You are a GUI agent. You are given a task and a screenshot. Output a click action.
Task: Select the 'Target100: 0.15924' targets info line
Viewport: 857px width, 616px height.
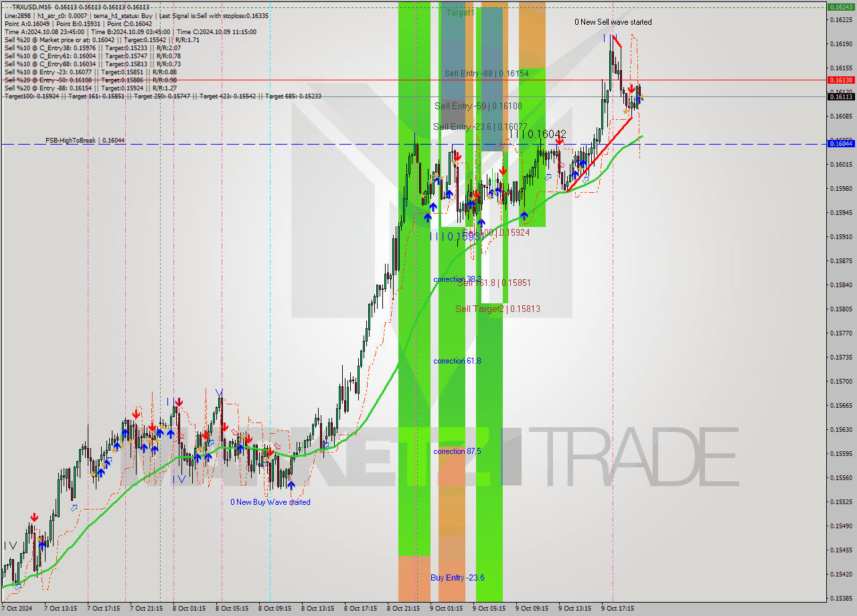[x=163, y=96]
